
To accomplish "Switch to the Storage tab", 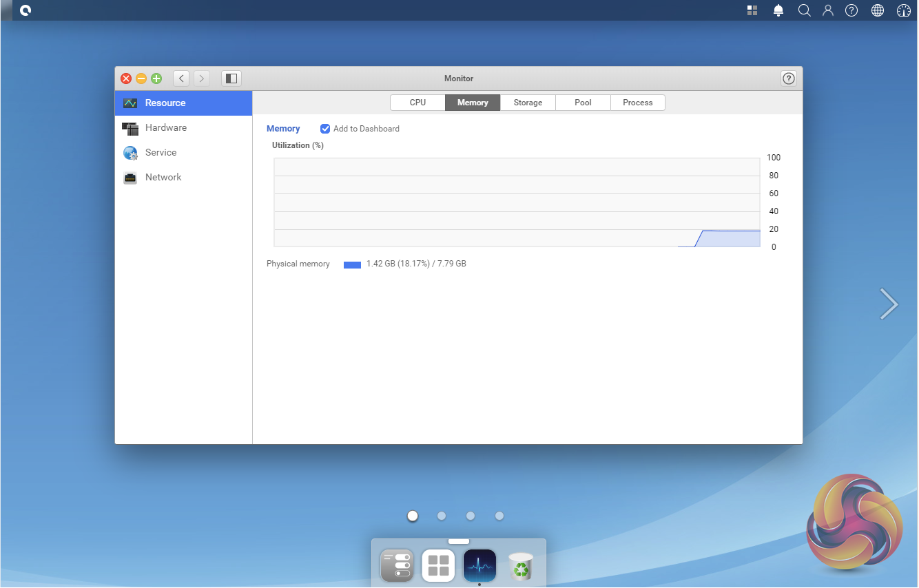I will pos(528,103).
